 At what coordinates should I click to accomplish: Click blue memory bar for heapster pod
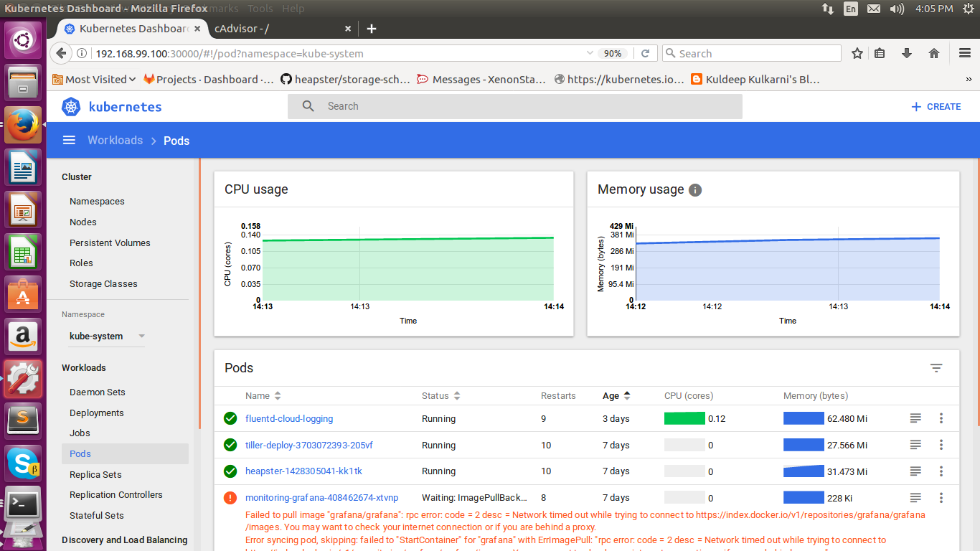click(804, 471)
